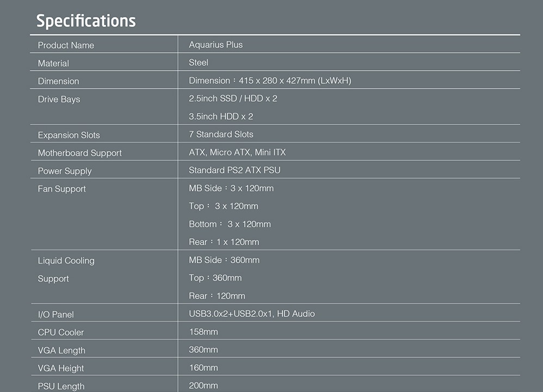Click the Bottom 3 x 120mm fan entry
This screenshot has height=392, width=543.
pos(230,224)
